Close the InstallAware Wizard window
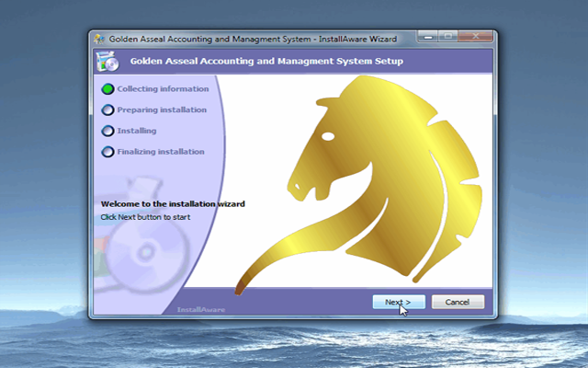 [x=475, y=38]
